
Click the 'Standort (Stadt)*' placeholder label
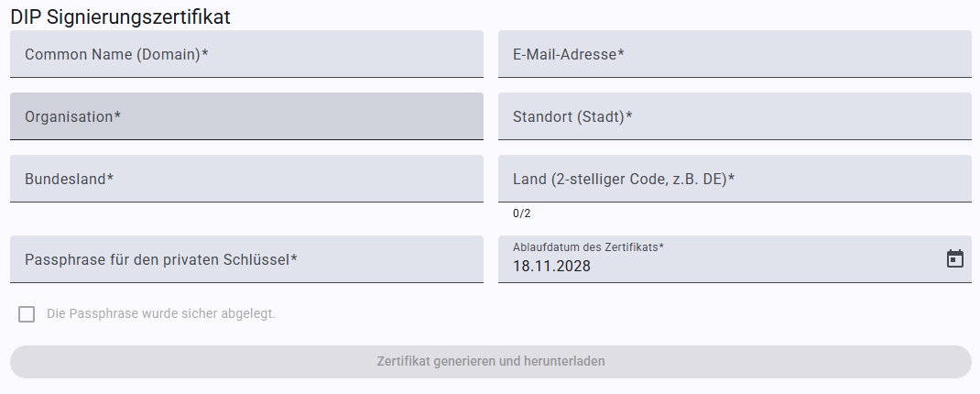click(x=572, y=116)
